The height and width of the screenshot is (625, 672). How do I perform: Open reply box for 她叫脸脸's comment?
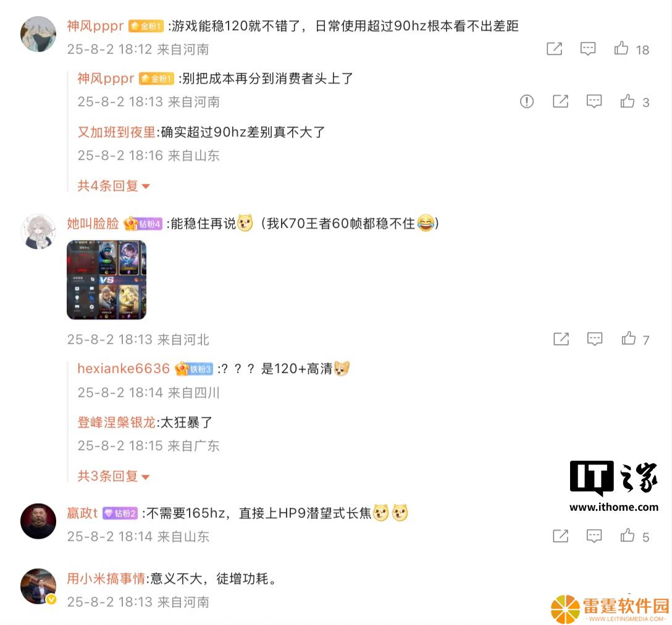pos(594,338)
